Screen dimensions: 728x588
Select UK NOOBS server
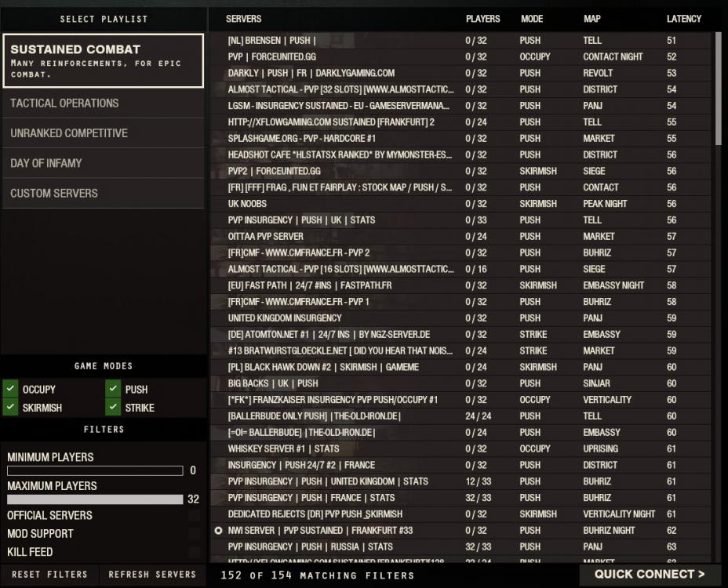pyautogui.click(x=461, y=204)
